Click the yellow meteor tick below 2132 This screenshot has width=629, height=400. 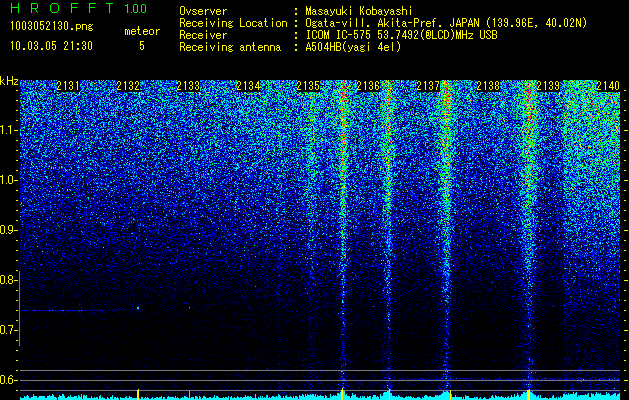coord(138,394)
